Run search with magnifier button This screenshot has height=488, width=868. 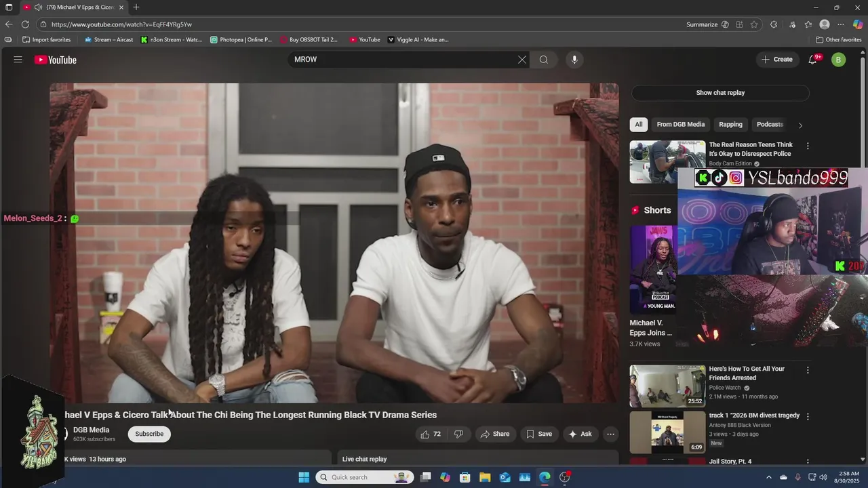(x=544, y=60)
